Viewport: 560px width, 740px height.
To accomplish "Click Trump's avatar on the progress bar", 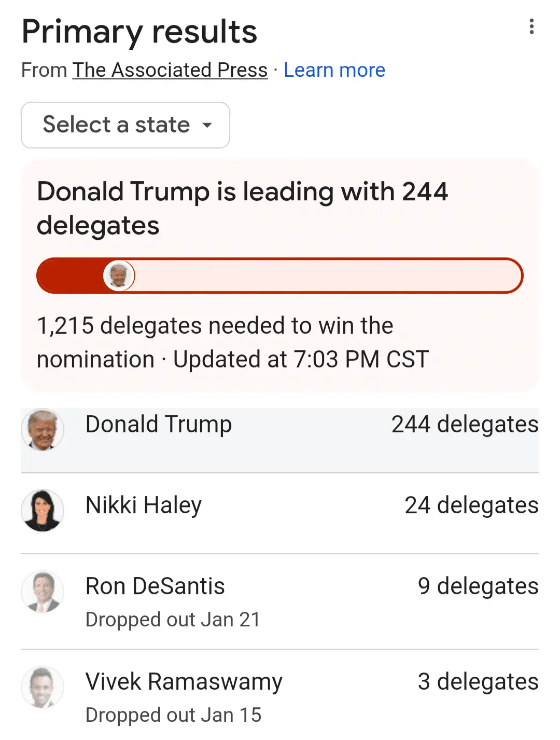I will tap(119, 276).
